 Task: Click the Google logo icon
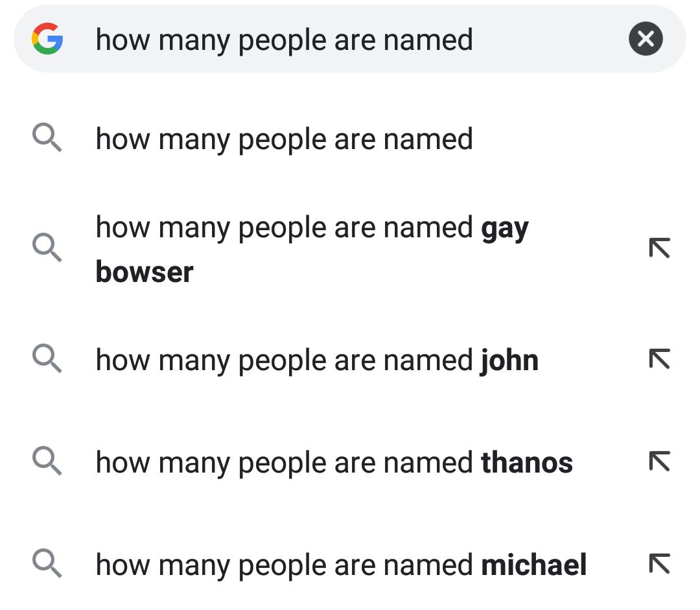pos(47,40)
